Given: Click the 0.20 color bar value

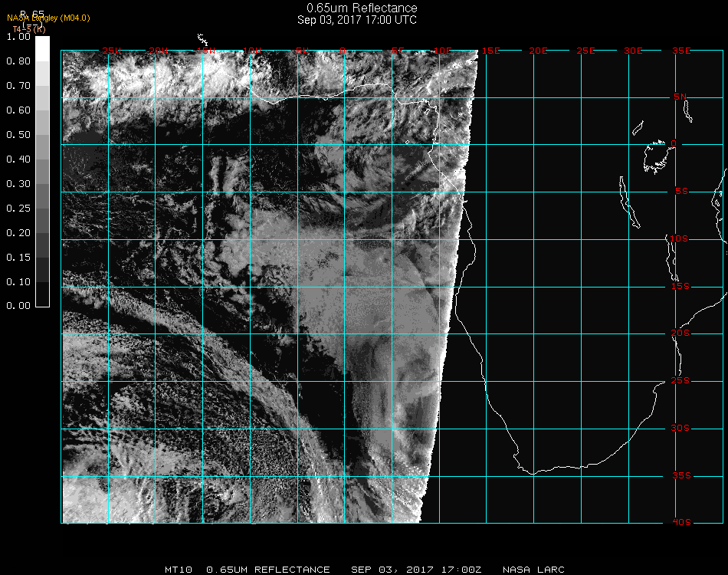Looking at the screenshot, I should pyautogui.click(x=18, y=233).
